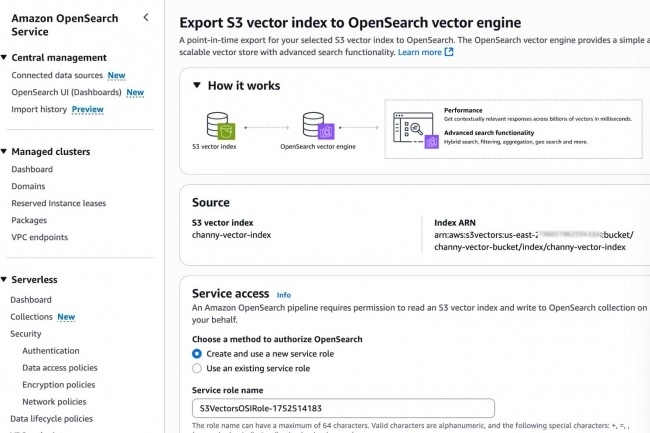
Task: Click the Learn more link
Action: point(420,52)
